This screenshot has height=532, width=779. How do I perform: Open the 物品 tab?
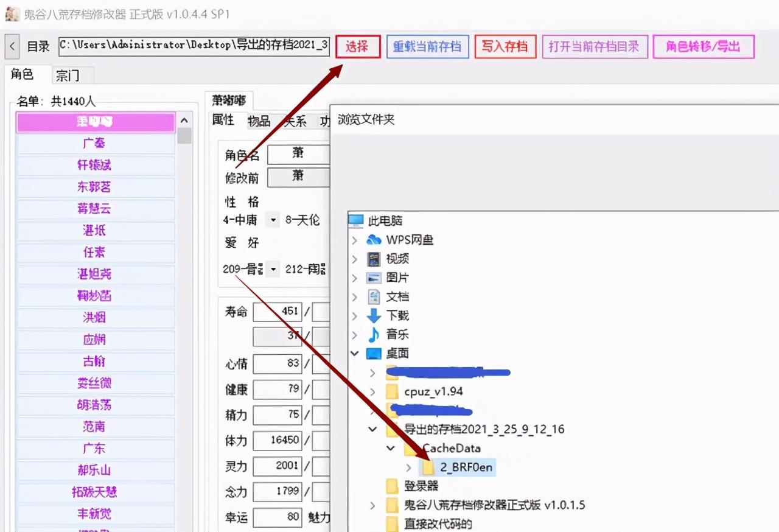(x=259, y=121)
